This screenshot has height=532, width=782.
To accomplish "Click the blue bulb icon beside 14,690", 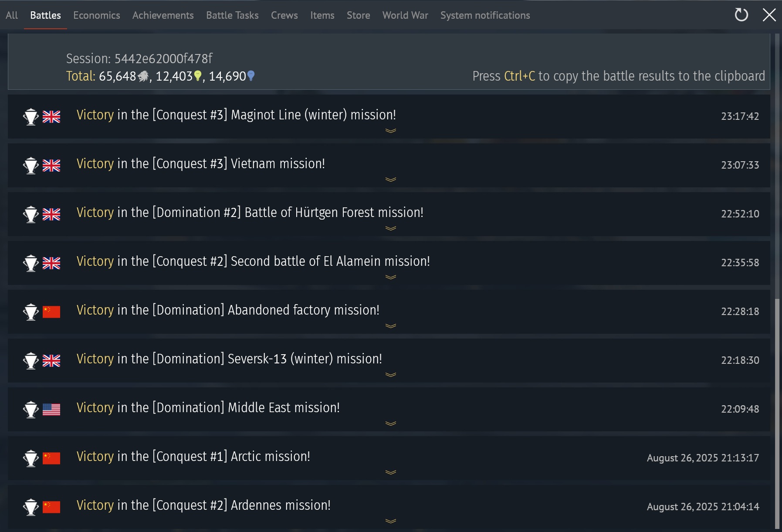I will [x=251, y=76].
